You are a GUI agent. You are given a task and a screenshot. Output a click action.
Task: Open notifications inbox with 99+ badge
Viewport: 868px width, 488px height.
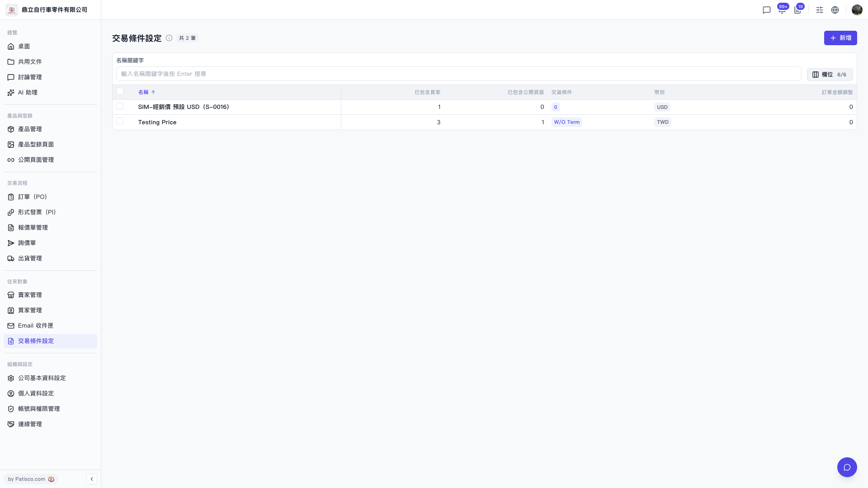[x=782, y=10]
